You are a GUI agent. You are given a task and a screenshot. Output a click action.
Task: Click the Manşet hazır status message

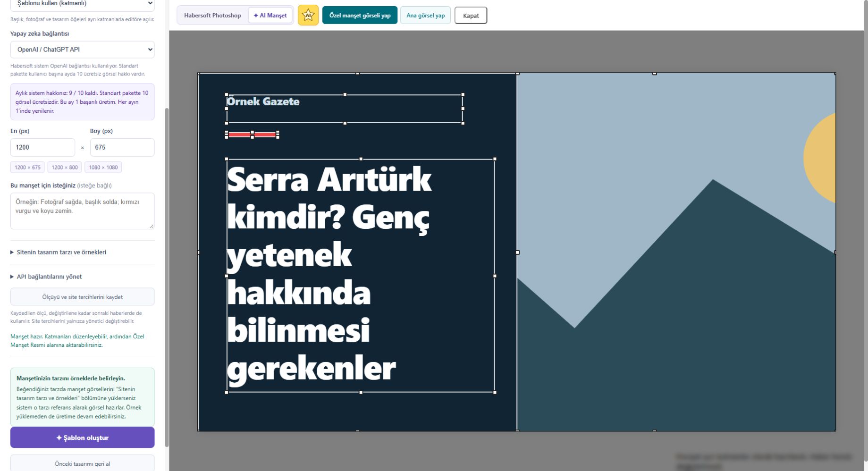(77, 341)
